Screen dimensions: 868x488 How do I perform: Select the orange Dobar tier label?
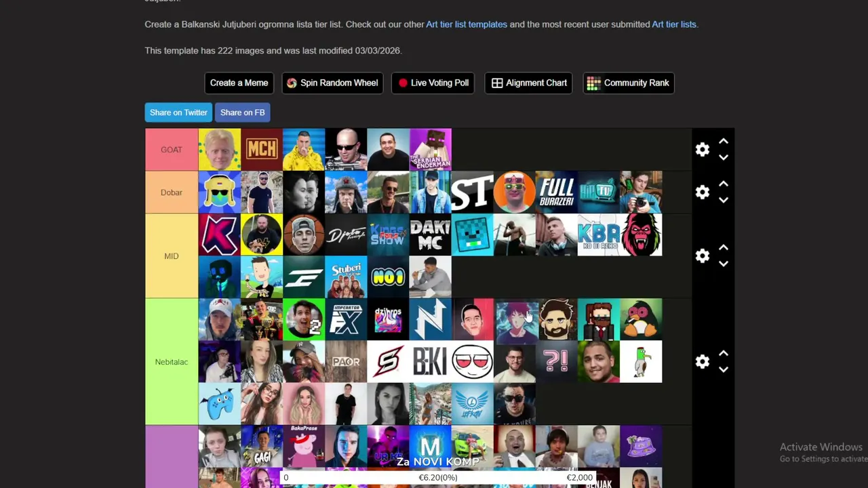172,192
